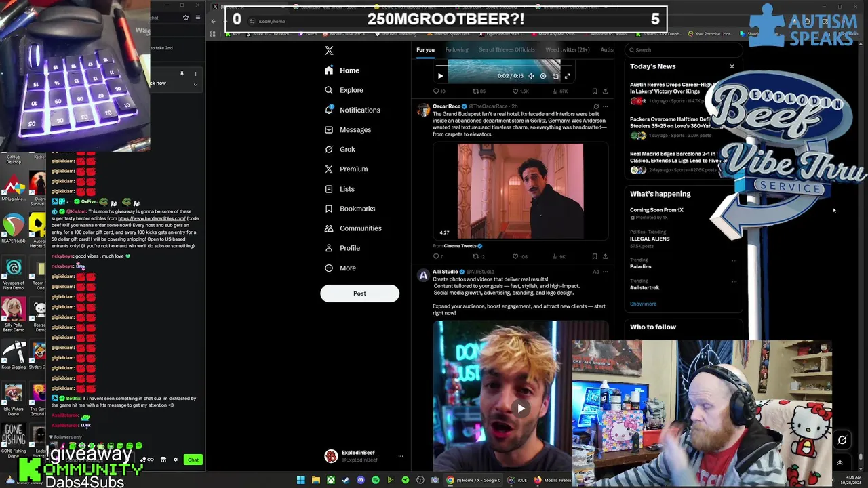
Task: Click the X logo above Home
Action: coord(329,50)
